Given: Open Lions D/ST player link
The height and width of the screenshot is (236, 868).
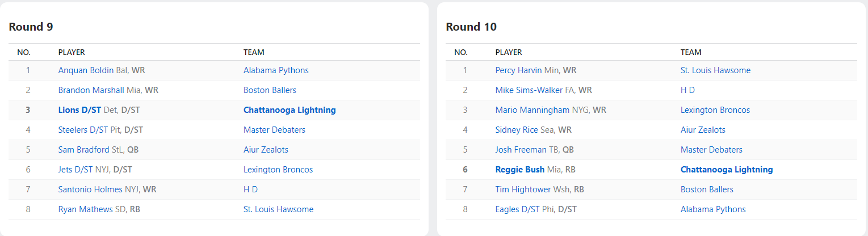Looking at the screenshot, I should point(80,110).
